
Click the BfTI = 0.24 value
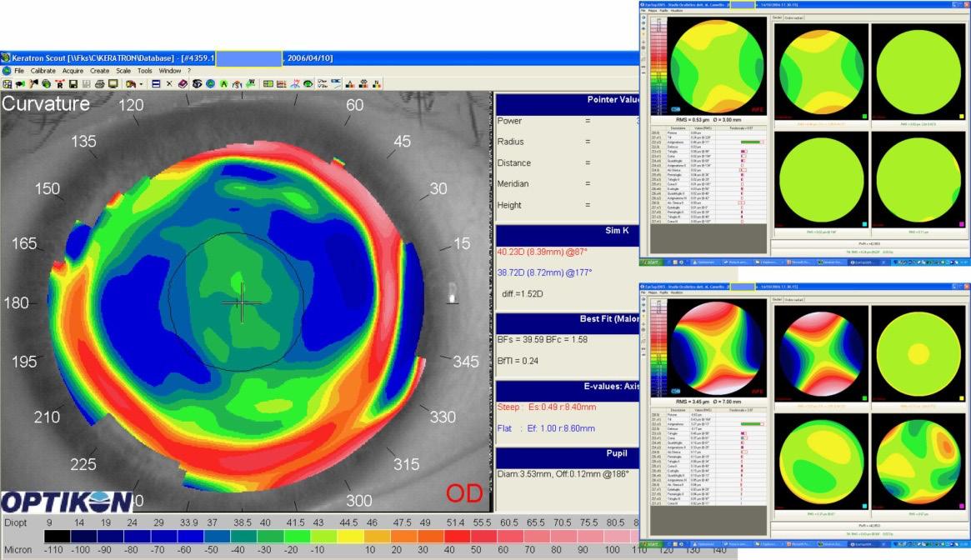point(518,361)
